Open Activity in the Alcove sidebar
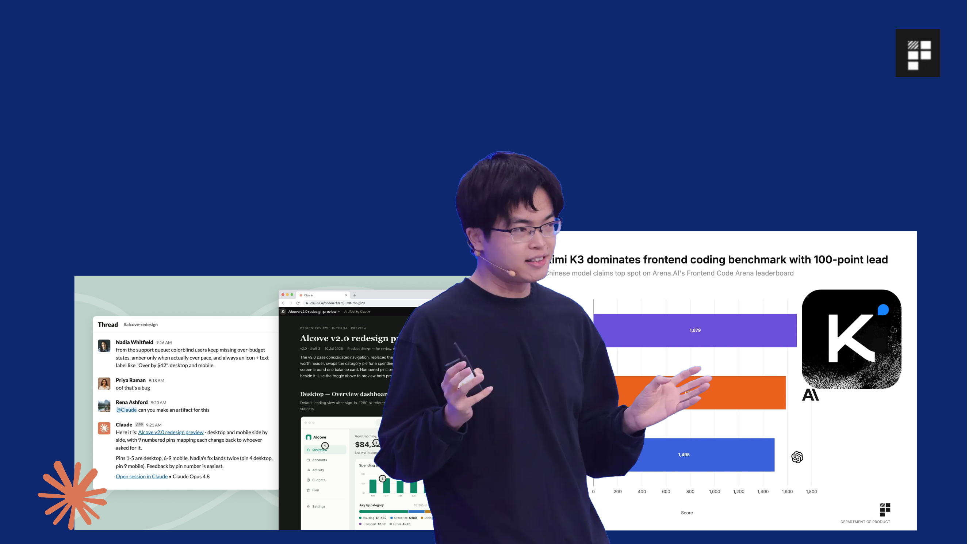The image size is (980, 544). click(325, 470)
